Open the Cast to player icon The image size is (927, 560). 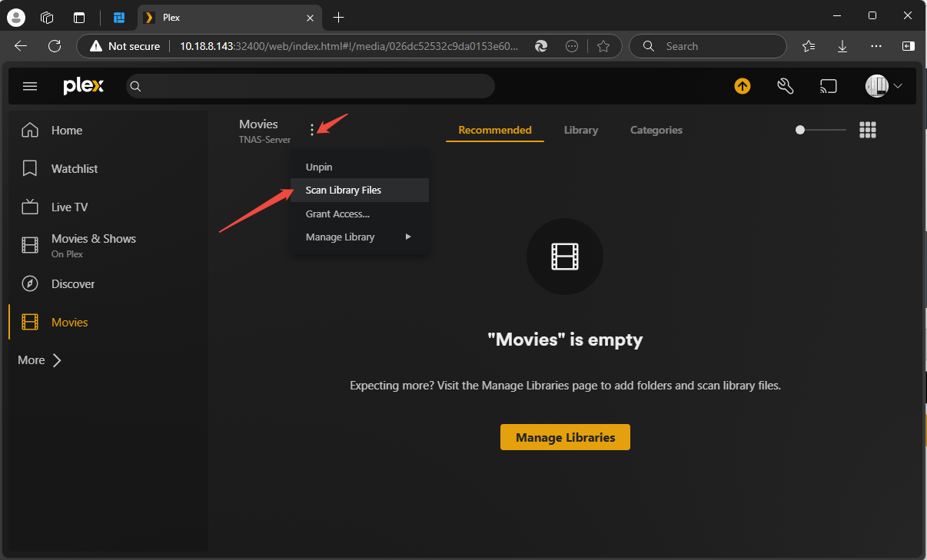coord(828,86)
